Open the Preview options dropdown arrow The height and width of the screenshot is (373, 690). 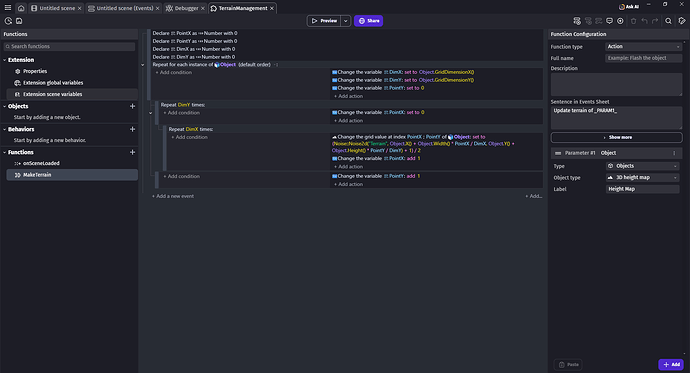[x=345, y=21]
